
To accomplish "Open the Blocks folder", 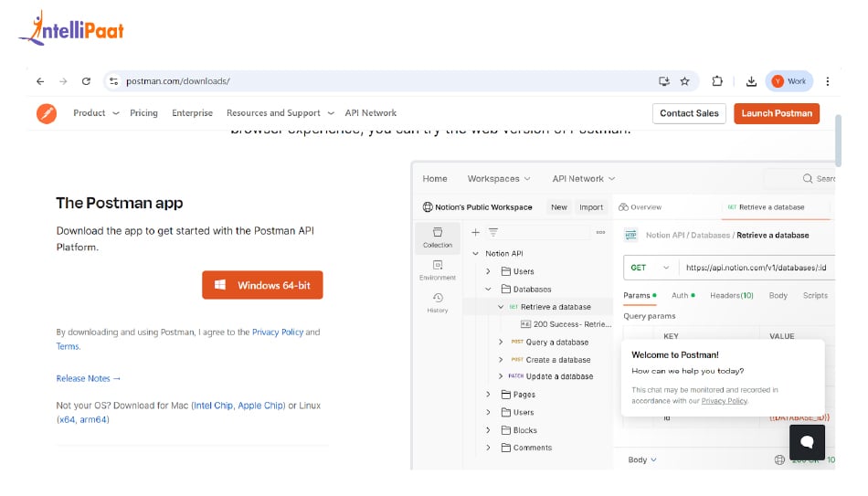I will coord(519,430).
